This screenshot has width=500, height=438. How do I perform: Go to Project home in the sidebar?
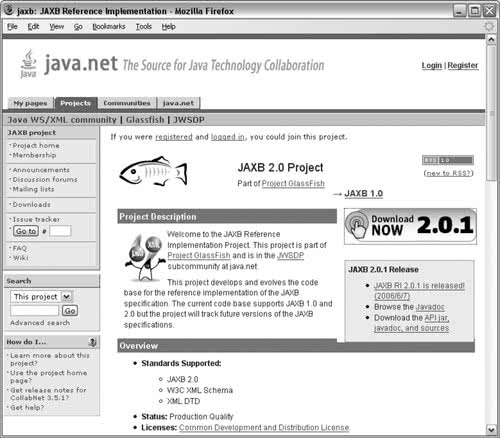(x=36, y=146)
